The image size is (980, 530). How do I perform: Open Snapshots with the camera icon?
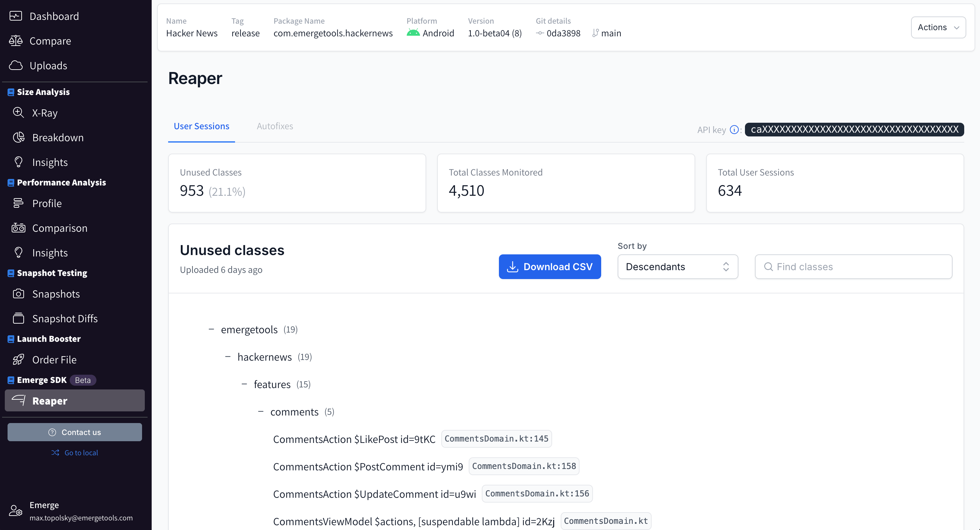pos(19,293)
